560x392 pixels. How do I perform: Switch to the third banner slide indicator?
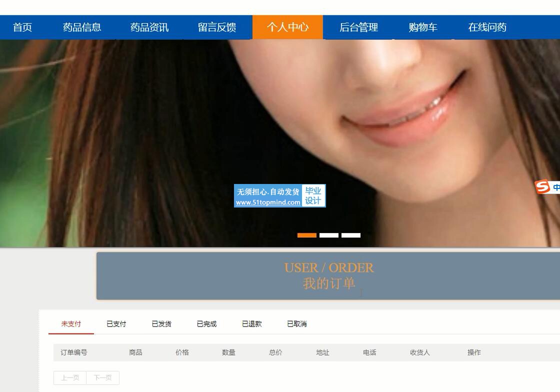pos(350,235)
